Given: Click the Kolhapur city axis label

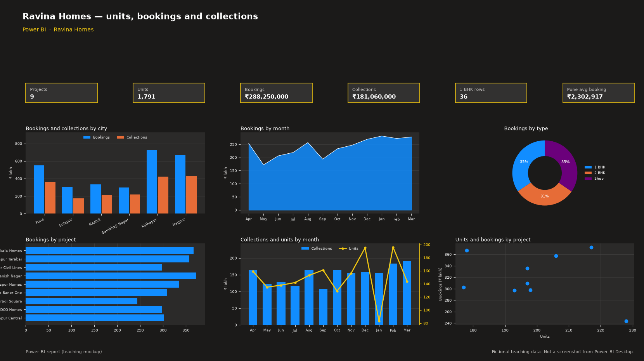Looking at the screenshot, I should point(149,223).
